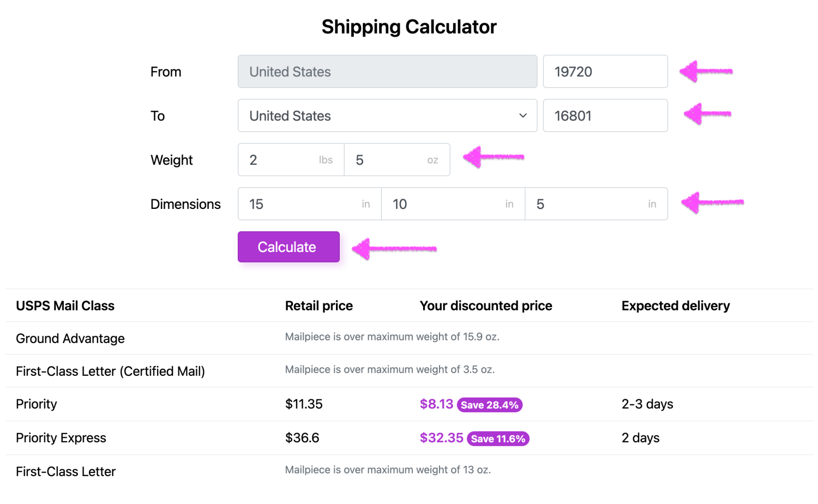Click the $8.13 discounted Priority price
Image resolution: width=818 pixels, height=504 pixels.
pyautogui.click(x=436, y=404)
